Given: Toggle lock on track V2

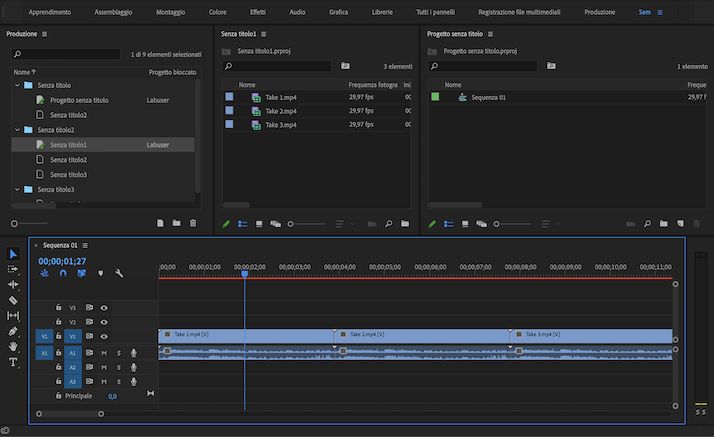Looking at the screenshot, I should tap(59, 322).
